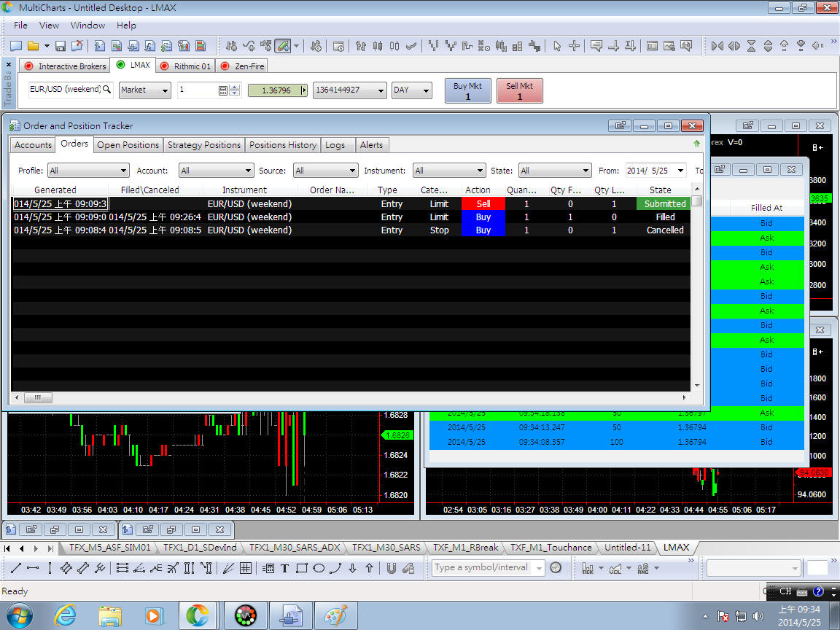Click the speech bubble Hint icon
840x630 pixels.
[x=596, y=46]
